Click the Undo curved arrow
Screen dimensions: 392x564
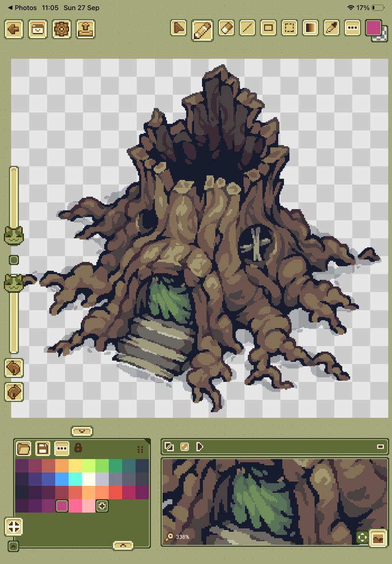point(14,368)
